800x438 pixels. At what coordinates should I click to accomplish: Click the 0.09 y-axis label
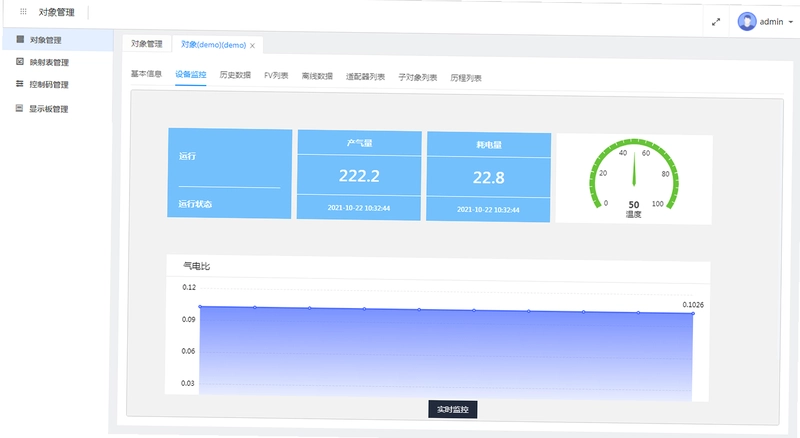[188, 320]
